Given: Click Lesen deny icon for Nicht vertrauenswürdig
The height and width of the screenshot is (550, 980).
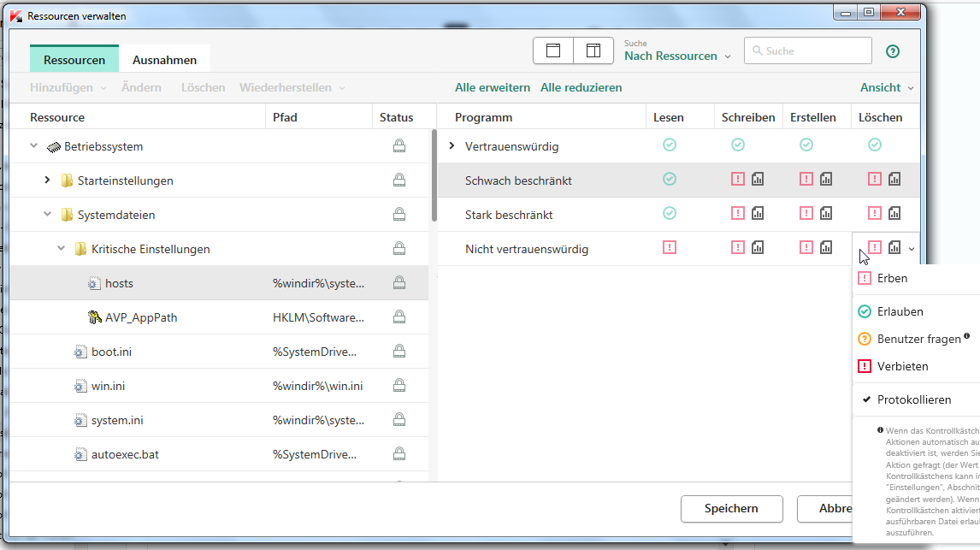Looking at the screenshot, I should [670, 247].
